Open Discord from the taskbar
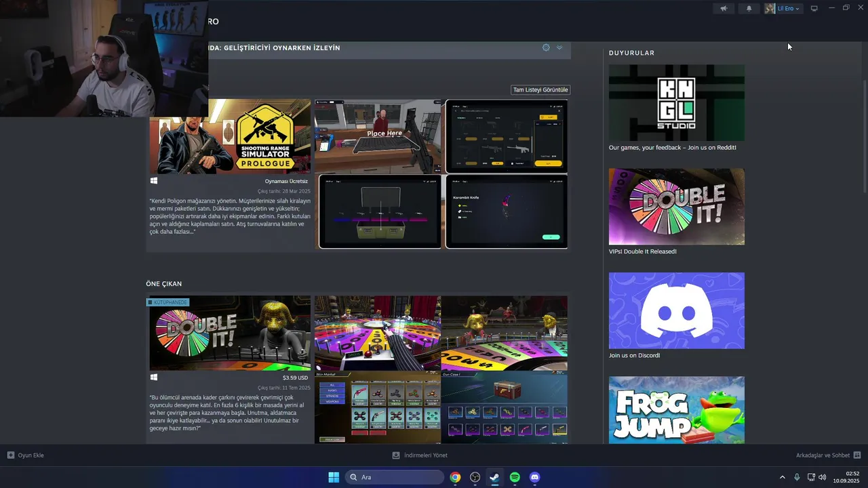868x488 pixels. (534, 477)
